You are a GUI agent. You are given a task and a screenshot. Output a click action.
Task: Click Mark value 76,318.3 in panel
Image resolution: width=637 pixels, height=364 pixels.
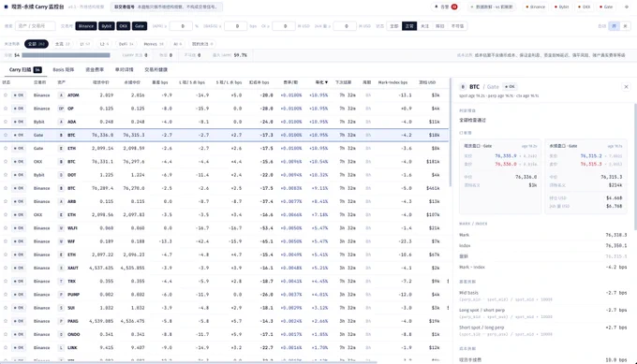click(615, 235)
